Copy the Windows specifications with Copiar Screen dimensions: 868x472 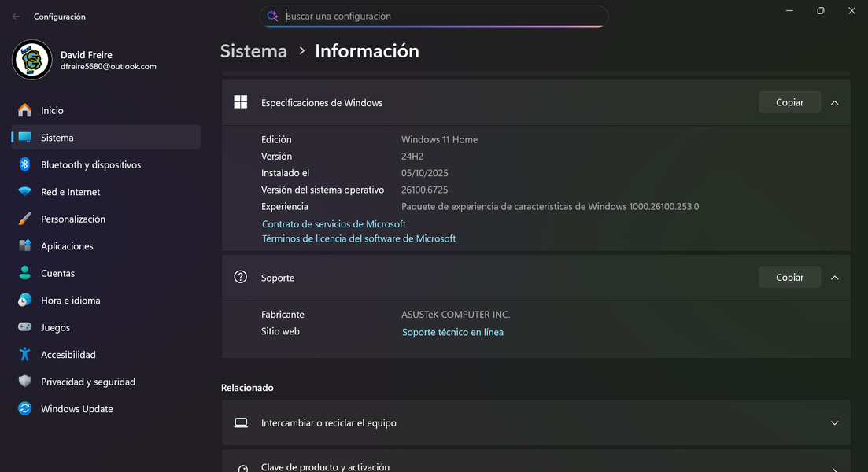coord(789,103)
